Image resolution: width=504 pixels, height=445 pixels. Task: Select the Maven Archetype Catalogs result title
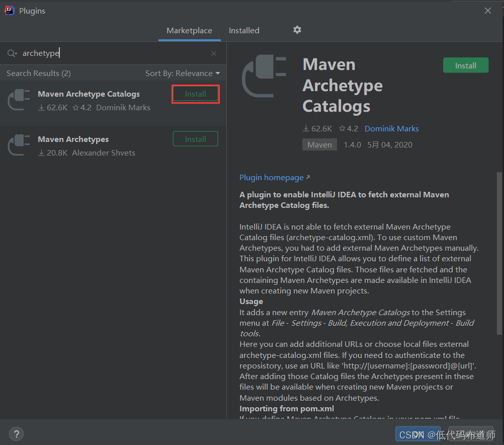89,94
